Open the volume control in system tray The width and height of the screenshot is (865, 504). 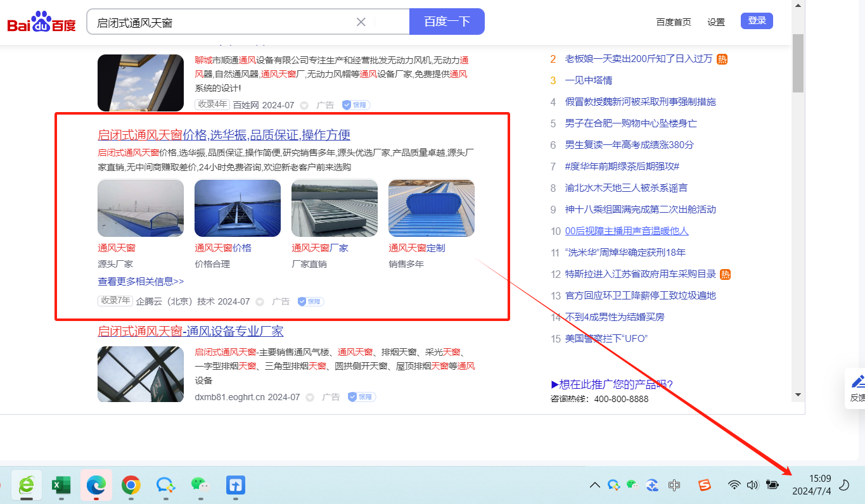pos(752,485)
